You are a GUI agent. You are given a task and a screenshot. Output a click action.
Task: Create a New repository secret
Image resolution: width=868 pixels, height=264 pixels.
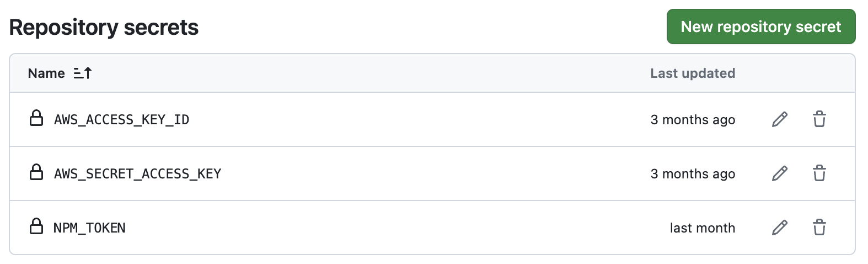pyautogui.click(x=760, y=27)
